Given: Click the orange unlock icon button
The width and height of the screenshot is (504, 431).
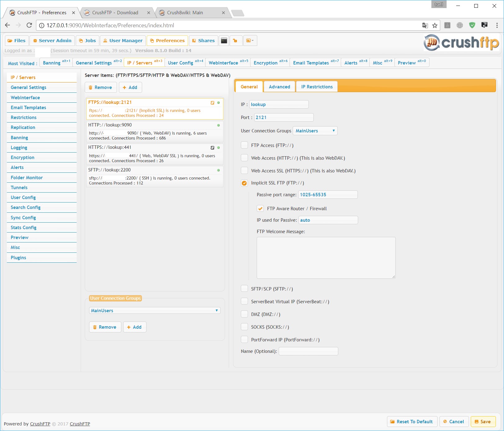Looking at the screenshot, I should coord(235,41).
